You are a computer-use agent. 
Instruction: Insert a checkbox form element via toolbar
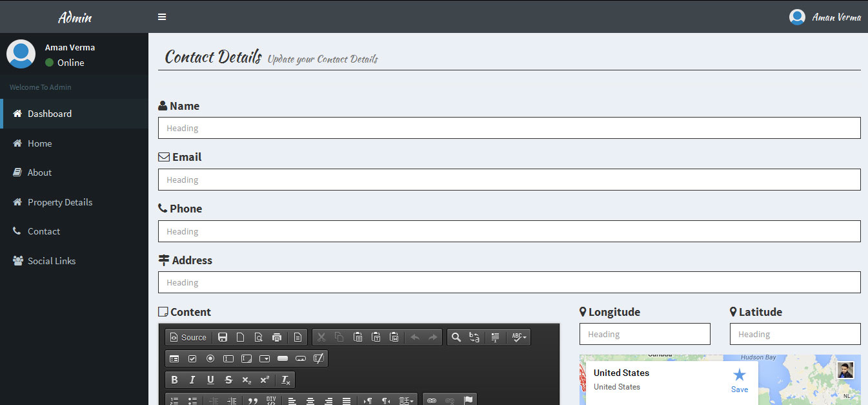click(x=192, y=358)
